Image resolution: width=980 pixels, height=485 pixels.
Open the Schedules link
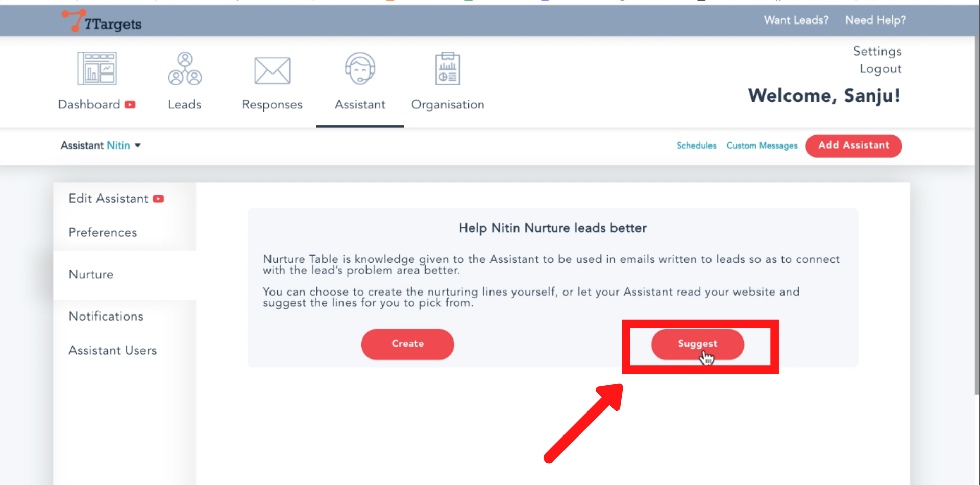696,145
